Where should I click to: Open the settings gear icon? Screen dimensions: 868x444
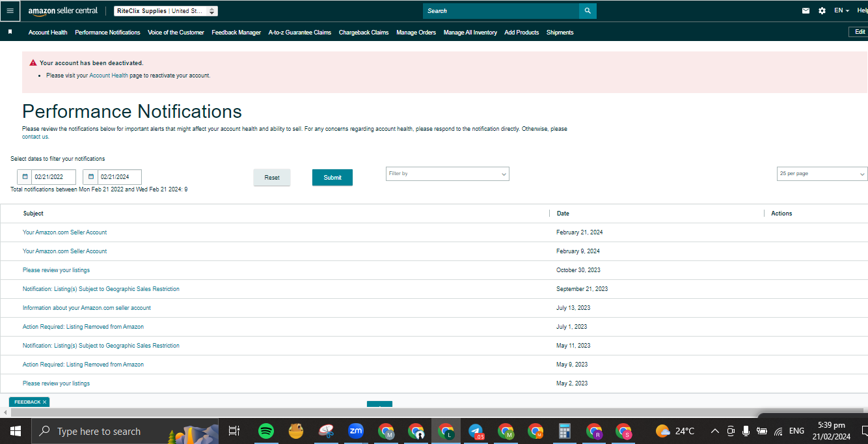coord(822,11)
